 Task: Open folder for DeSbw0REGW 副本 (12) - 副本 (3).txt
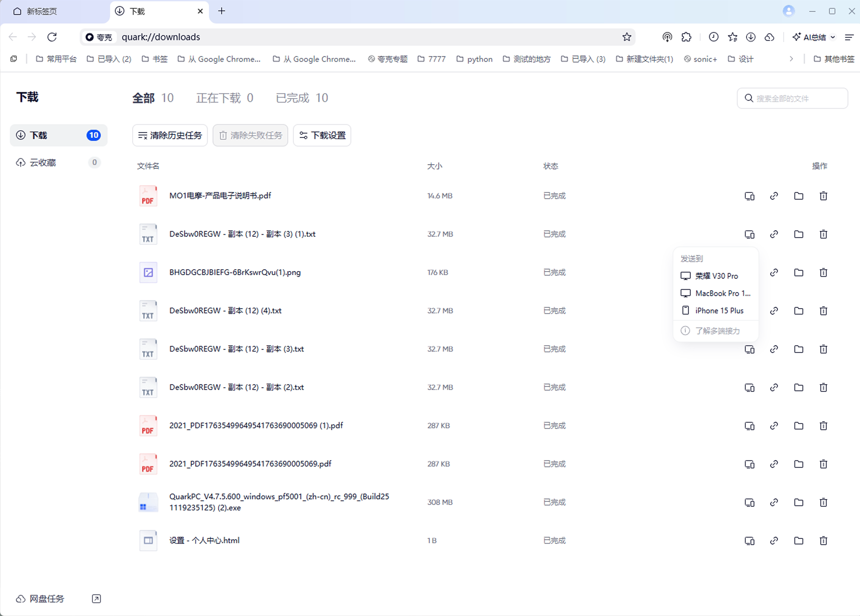(x=798, y=349)
